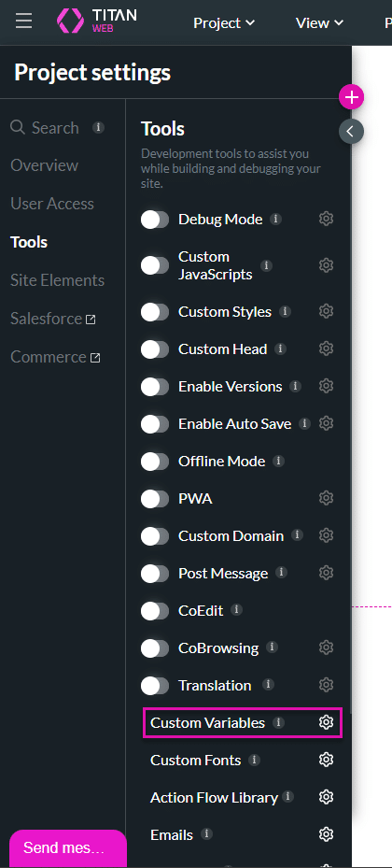Open Custom Domain gear settings
The image size is (392, 868).
tap(327, 535)
